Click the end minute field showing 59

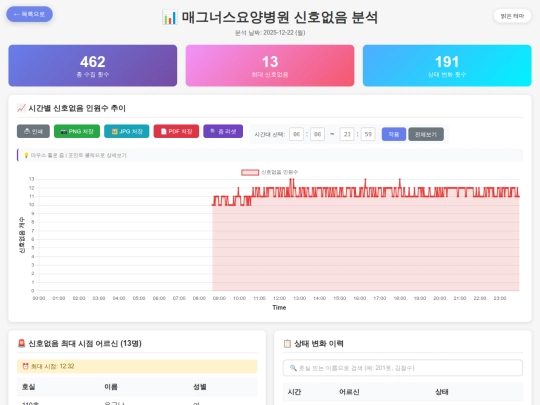tap(368, 134)
